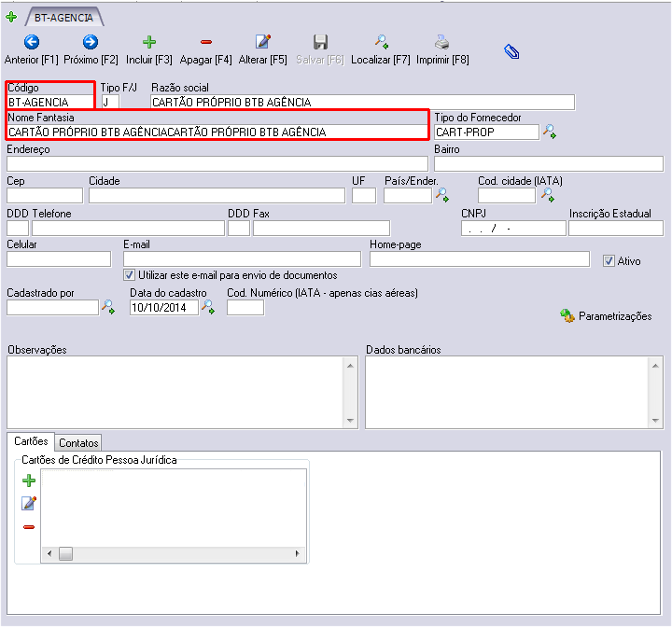The height and width of the screenshot is (627, 672).
Task: Remove credit card with red minus
Action: tap(29, 527)
